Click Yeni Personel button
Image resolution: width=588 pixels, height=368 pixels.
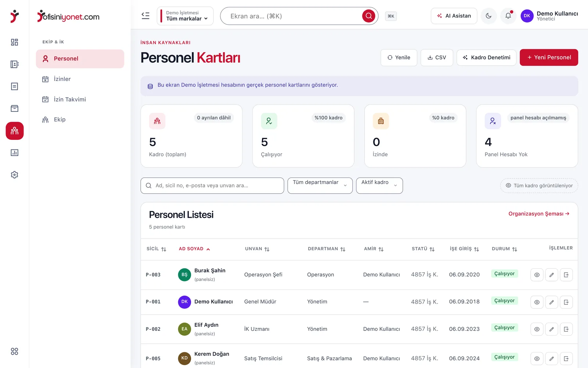[549, 57]
